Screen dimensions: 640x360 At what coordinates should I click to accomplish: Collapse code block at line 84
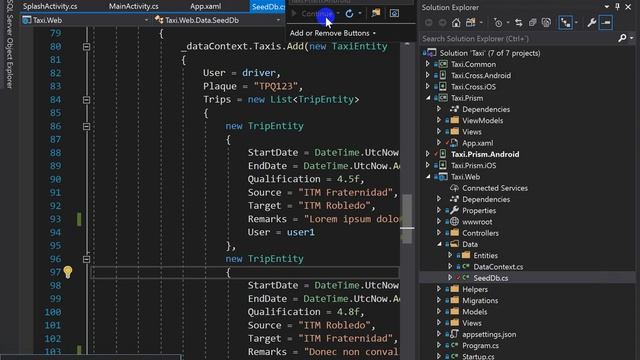(86, 100)
